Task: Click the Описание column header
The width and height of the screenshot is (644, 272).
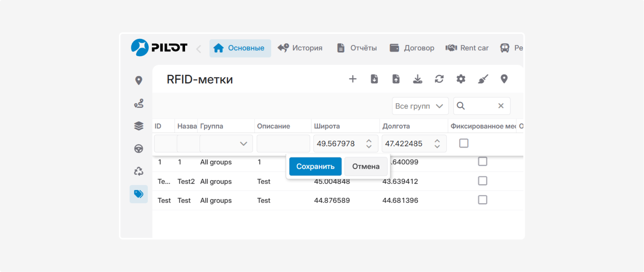Action: point(283,126)
